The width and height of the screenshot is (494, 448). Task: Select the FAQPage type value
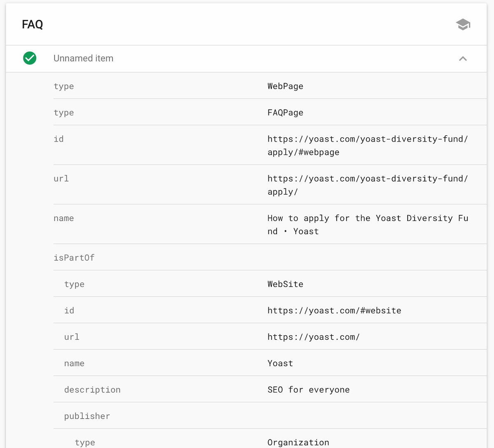point(285,113)
